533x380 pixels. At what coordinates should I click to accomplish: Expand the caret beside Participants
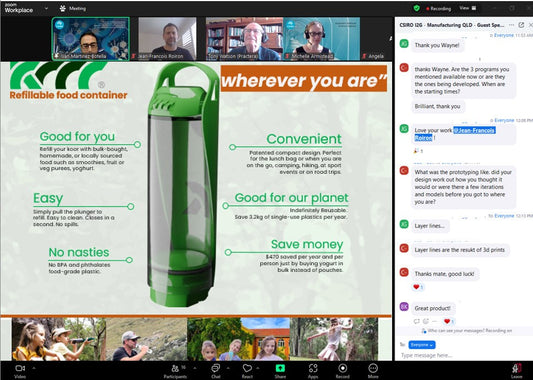coord(194,368)
